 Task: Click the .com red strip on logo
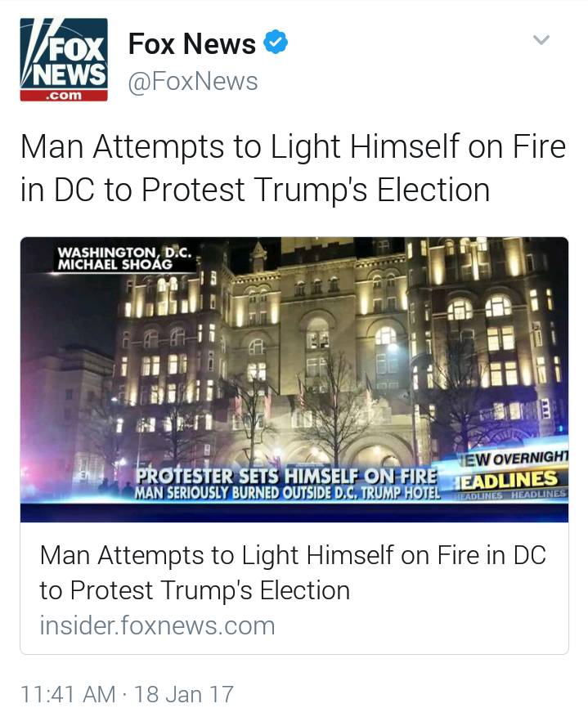(64, 96)
